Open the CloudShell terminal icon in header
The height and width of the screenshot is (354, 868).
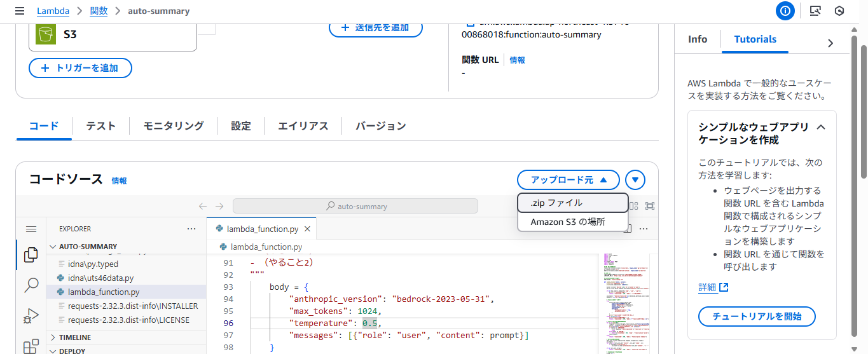815,11
